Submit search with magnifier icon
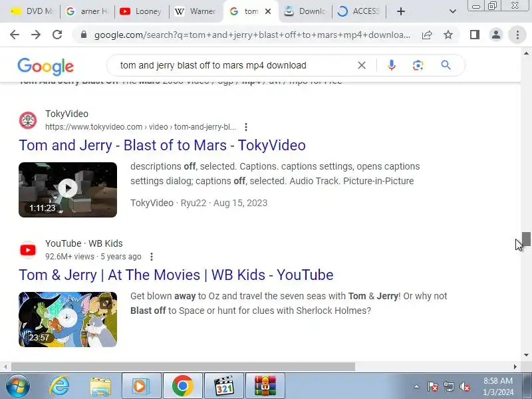The image size is (532, 399). (x=446, y=65)
